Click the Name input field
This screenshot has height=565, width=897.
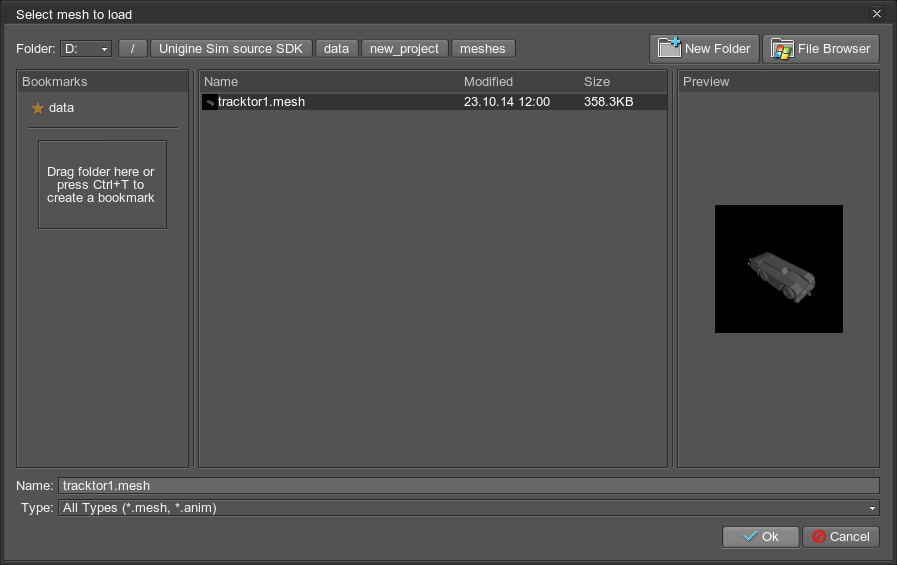pos(469,486)
